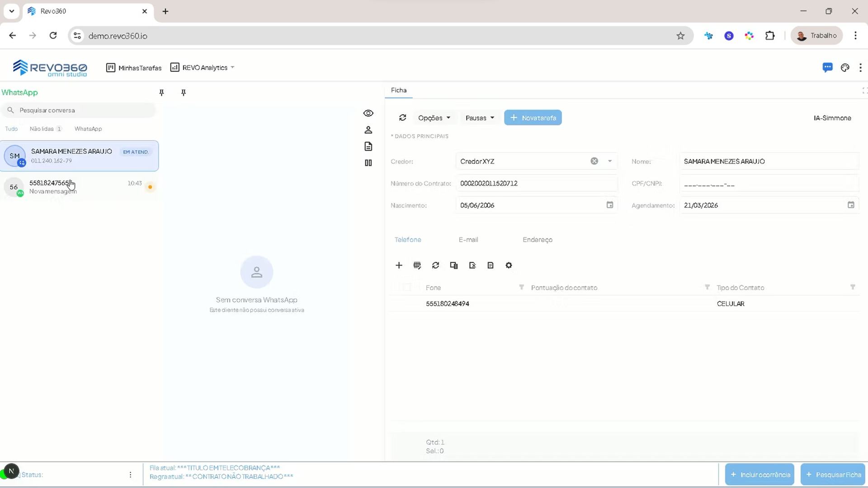Click the Nome input field
The image size is (868, 488).
click(x=769, y=161)
